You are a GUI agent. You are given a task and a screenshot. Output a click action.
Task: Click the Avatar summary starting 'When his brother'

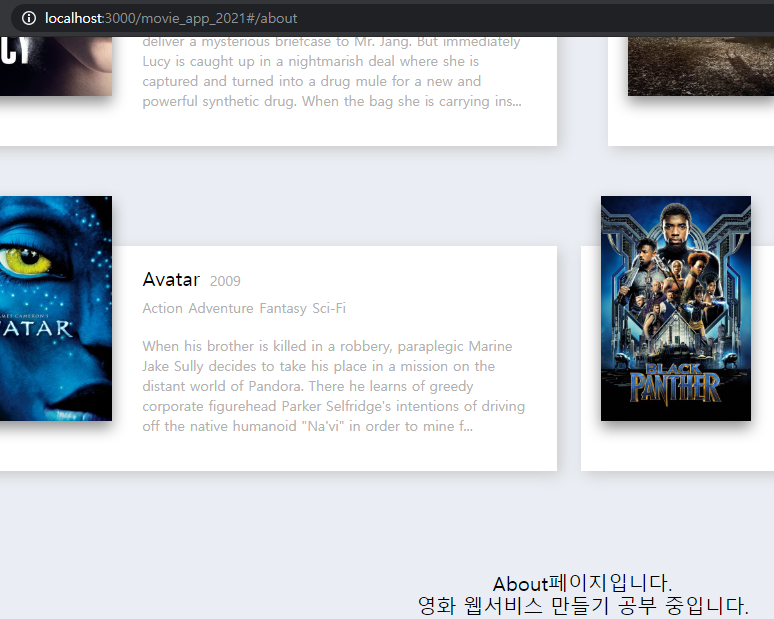334,386
